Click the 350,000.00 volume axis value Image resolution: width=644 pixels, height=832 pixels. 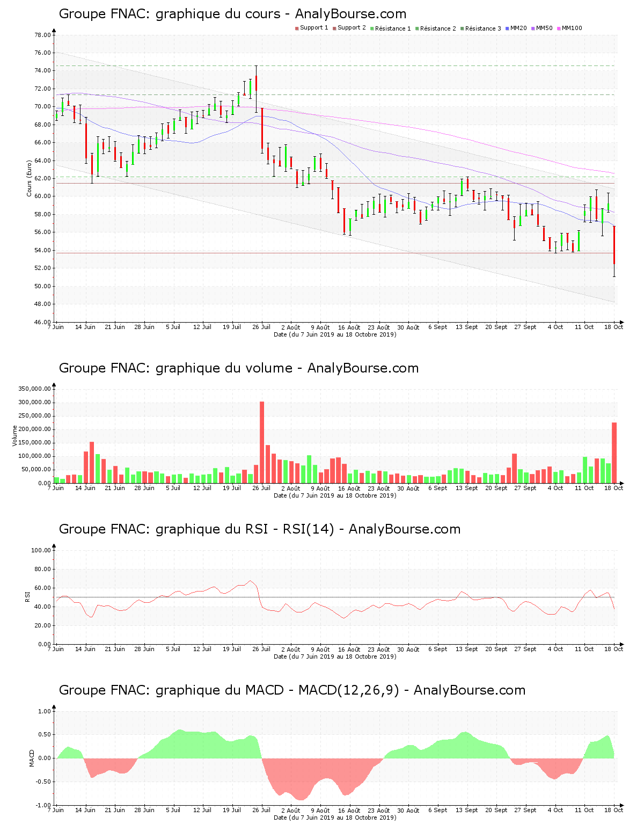(x=34, y=389)
